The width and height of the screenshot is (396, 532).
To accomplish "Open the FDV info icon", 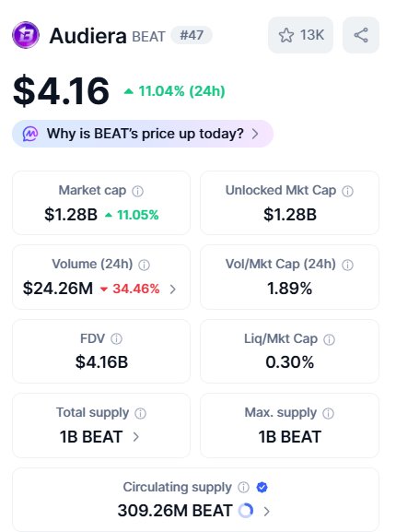I will tap(117, 338).
